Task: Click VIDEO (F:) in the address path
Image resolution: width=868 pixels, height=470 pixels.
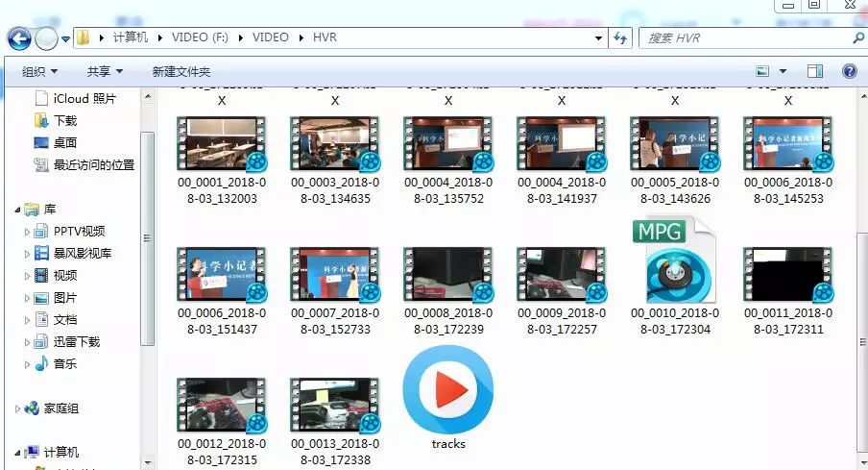Action: coord(200,37)
